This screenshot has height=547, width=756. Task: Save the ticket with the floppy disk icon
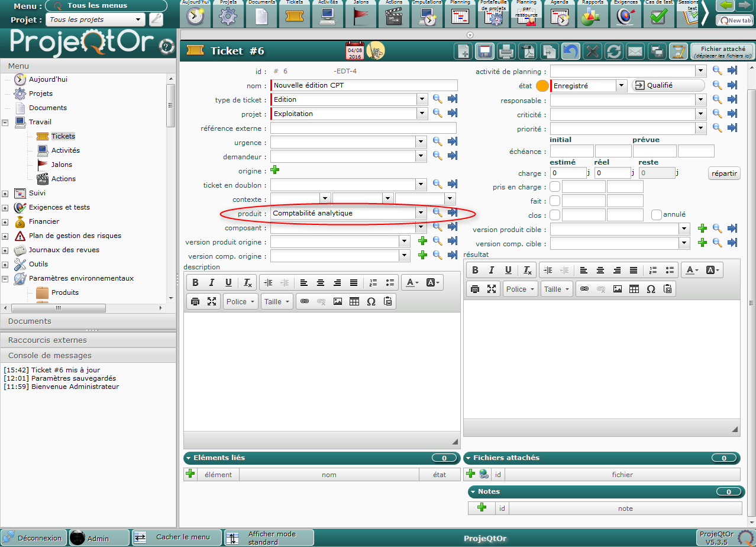484,52
